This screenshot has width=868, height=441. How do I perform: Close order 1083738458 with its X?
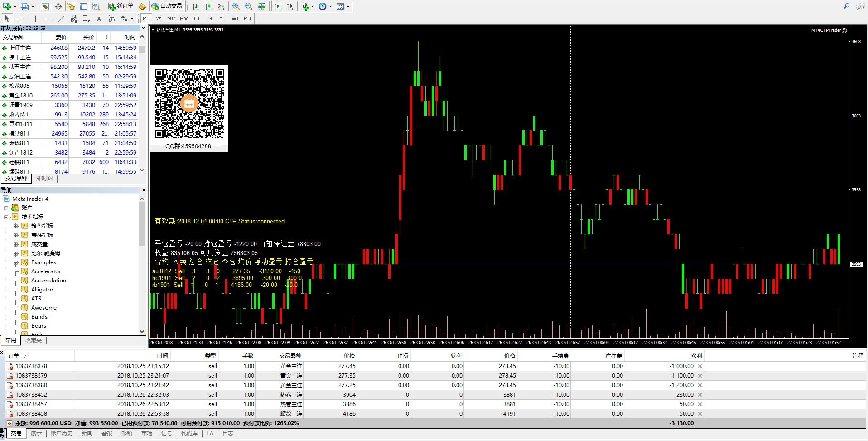[700, 414]
